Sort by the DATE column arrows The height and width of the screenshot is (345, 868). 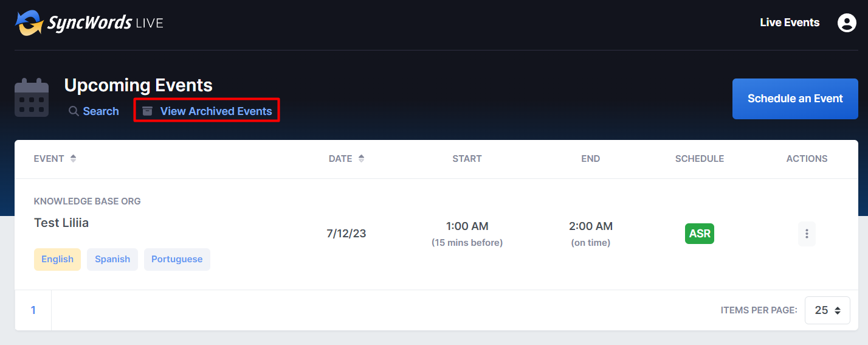361,159
